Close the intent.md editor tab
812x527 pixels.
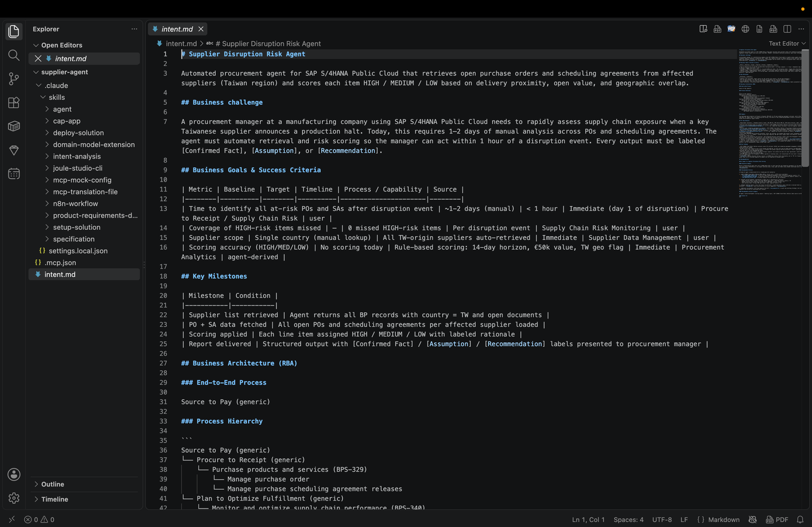tap(201, 29)
